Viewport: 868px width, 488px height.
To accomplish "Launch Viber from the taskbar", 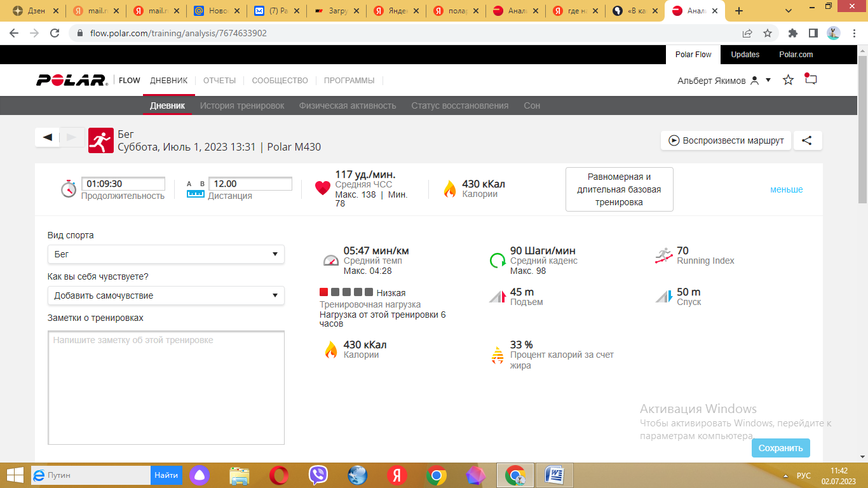I will coord(318,475).
